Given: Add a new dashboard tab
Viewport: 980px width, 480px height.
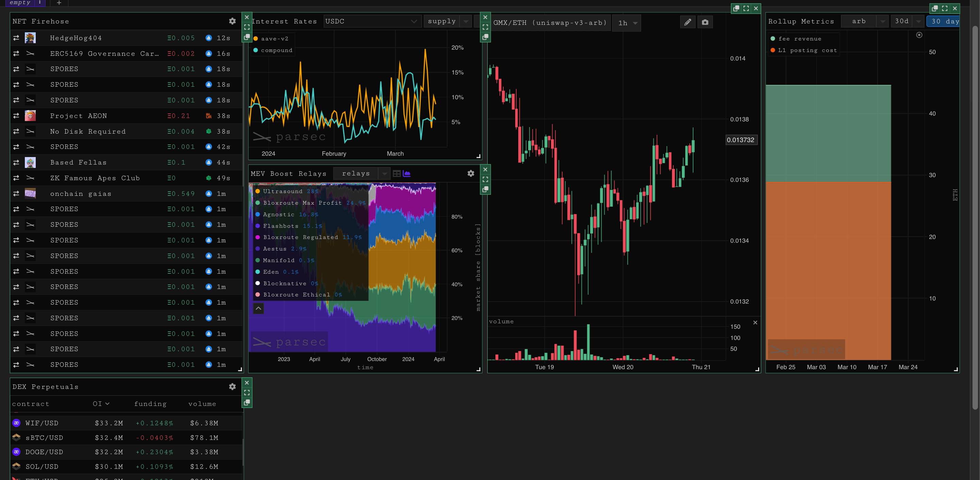Looking at the screenshot, I should 59,3.
